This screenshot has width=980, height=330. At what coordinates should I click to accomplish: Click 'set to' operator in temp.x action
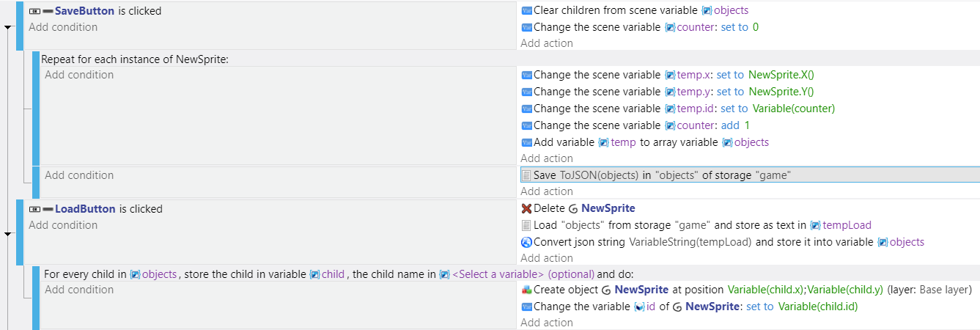[730, 75]
